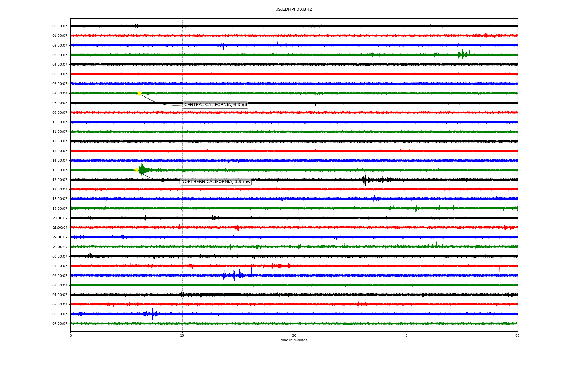Viewport: 588px width, 368px height.
Task: Click the green burst near minute 52 on 03:00:07
Action: pos(462,55)
